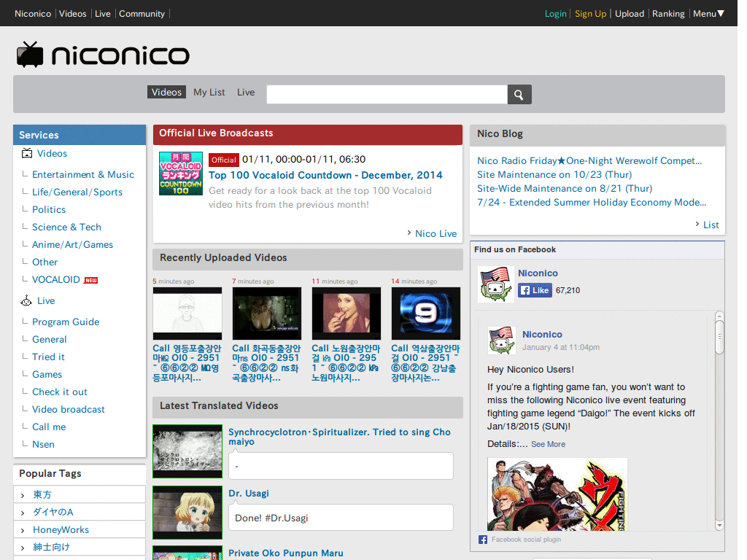Open Top 100 Vocaloid Countdown title link
The height and width of the screenshot is (560, 747).
(x=325, y=175)
